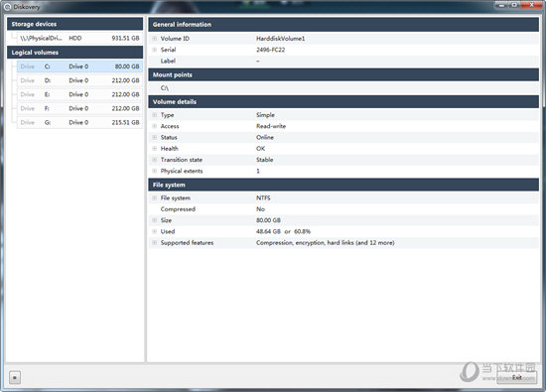Click the Volume details section header
Viewport: 546px width, 392px height.
coord(343,101)
